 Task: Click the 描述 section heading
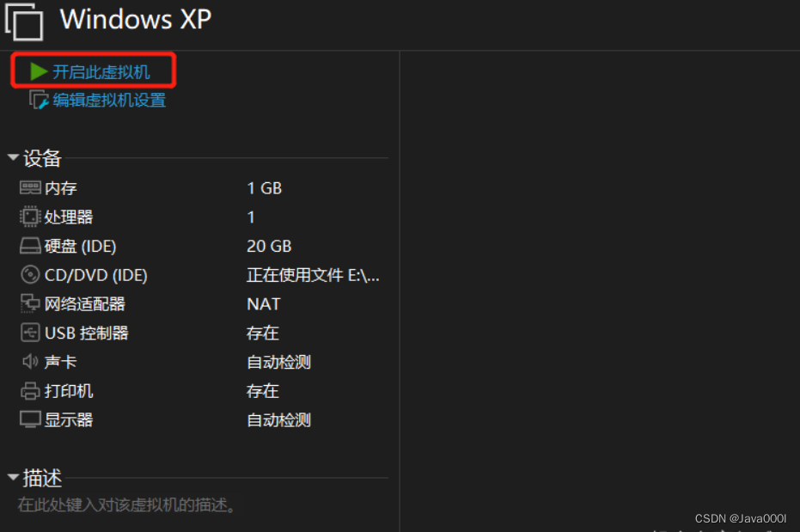coord(42,478)
